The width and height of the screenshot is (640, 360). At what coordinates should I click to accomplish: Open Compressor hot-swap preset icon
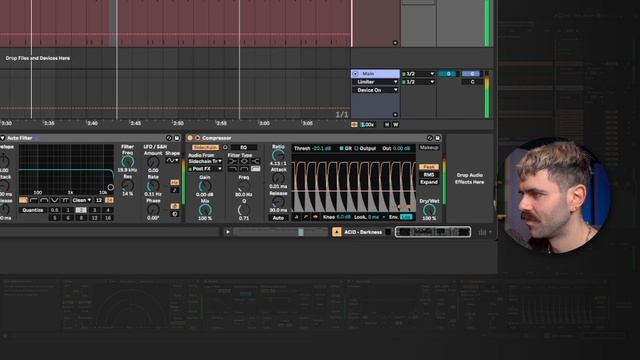pos(430,138)
